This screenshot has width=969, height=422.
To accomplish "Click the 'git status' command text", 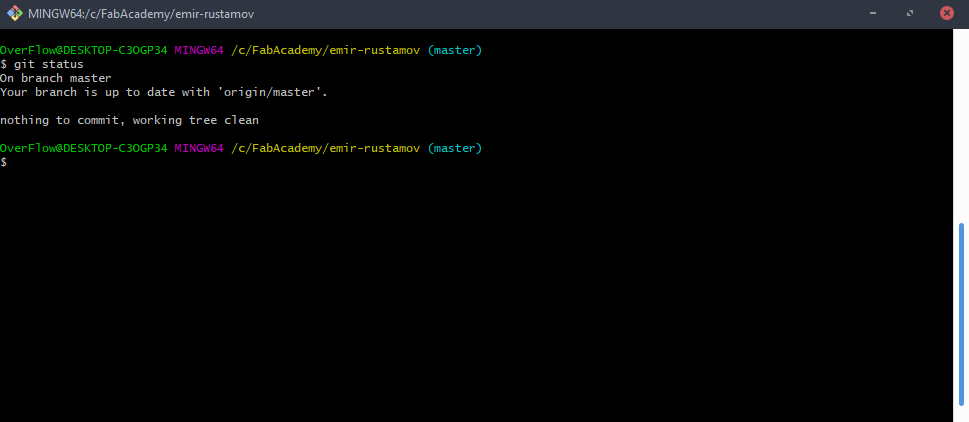I will tap(49, 64).
